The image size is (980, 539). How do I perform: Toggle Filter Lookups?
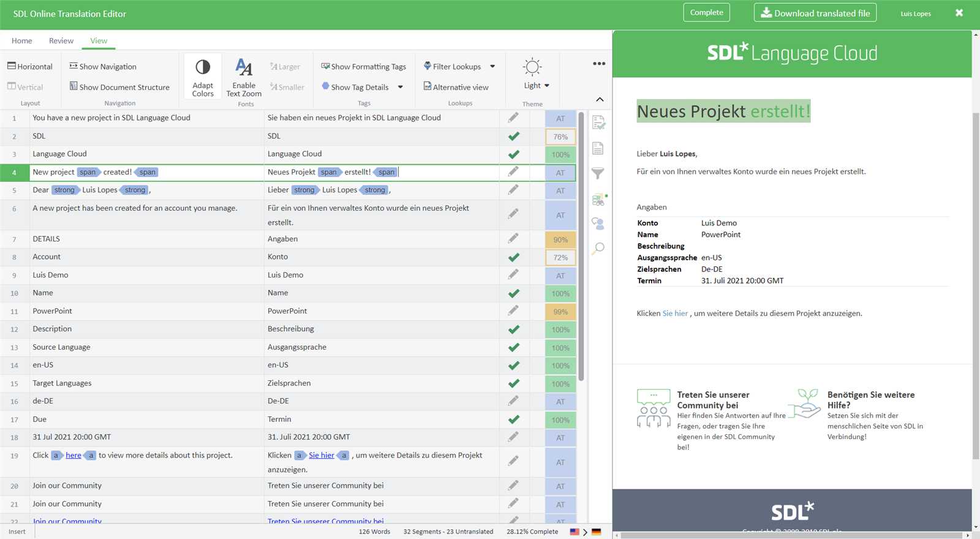coord(452,66)
